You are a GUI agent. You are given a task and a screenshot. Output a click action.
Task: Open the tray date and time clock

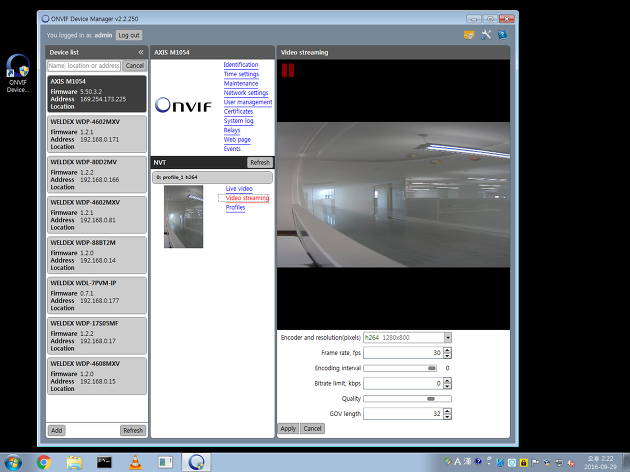(600, 463)
